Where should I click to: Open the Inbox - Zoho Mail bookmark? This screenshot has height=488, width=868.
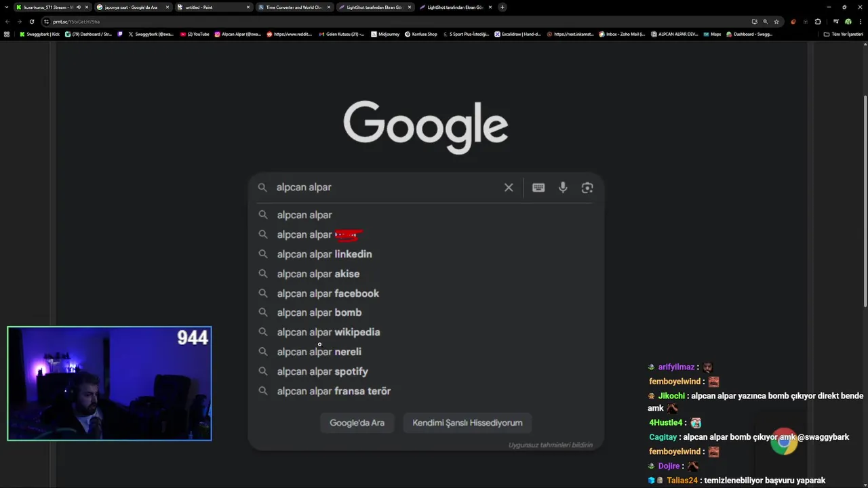click(x=622, y=34)
